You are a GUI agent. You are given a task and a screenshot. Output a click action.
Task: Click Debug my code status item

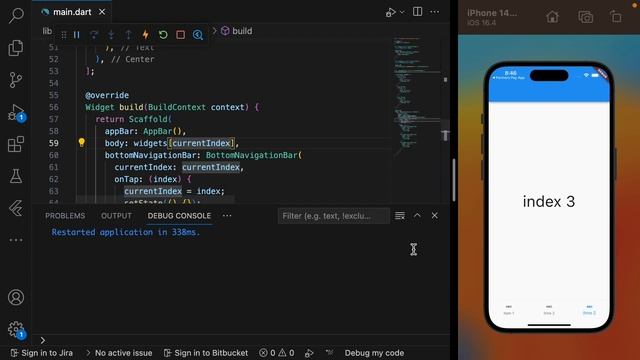[x=374, y=353]
